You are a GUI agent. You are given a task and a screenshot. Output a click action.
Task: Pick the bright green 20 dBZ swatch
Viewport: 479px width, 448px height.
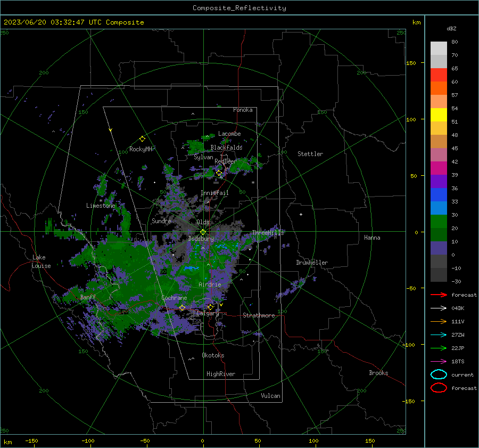(439, 222)
